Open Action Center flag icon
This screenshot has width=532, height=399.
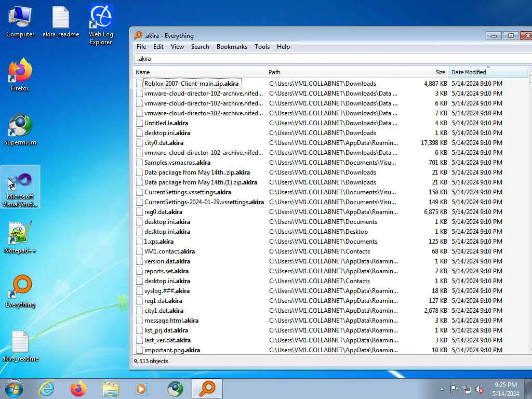pos(454,389)
